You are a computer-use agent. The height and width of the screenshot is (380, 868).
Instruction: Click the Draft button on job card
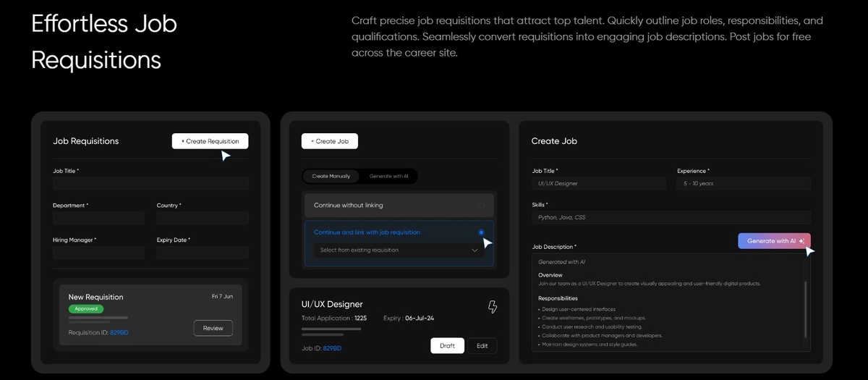[447, 346]
